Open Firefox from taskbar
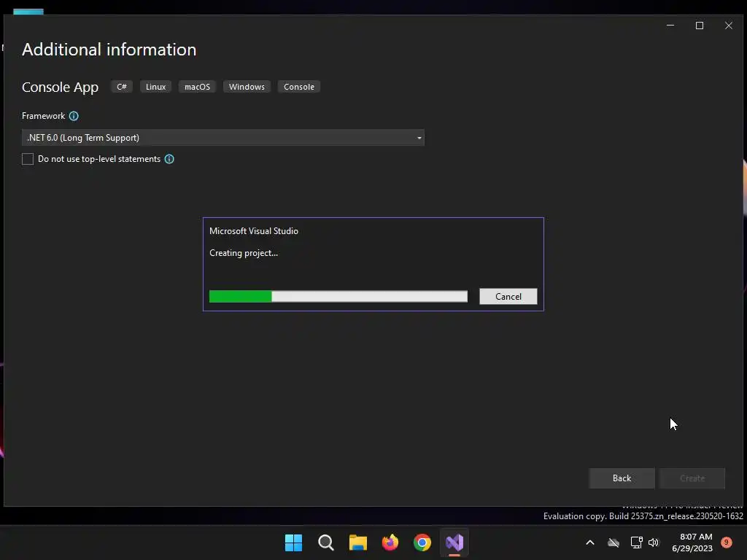Image resolution: width=747 pixels, height=560 pixels. (390, 542)
